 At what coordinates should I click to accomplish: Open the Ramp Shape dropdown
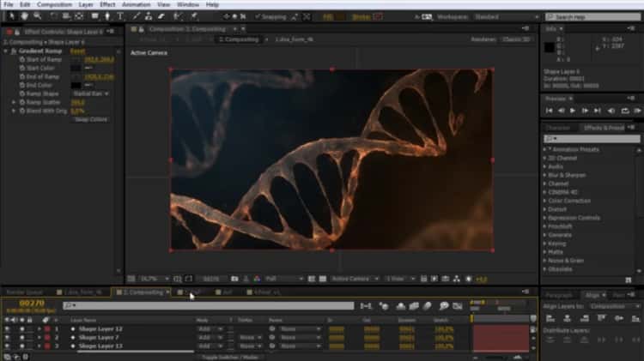pos(91,94)
